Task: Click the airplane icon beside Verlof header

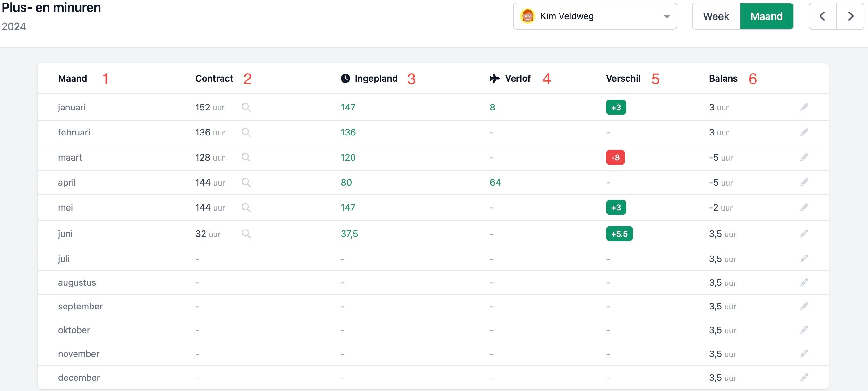Action: (494, 78)
